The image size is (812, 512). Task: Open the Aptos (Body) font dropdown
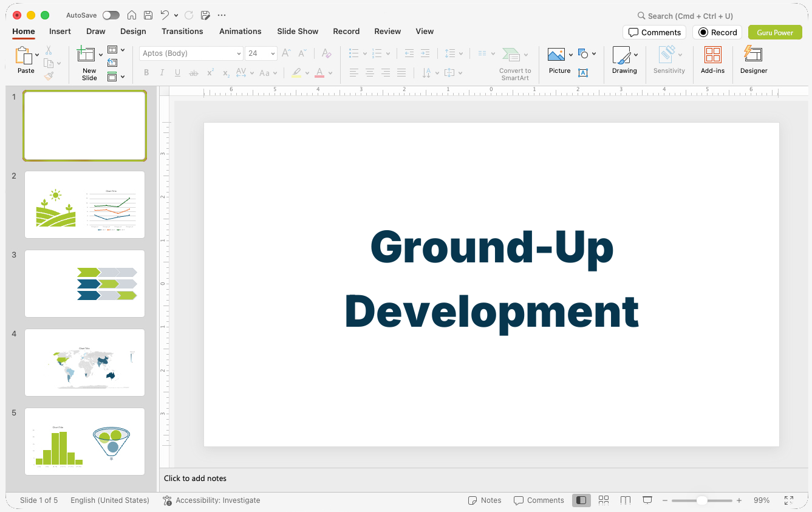pos(239,53)
